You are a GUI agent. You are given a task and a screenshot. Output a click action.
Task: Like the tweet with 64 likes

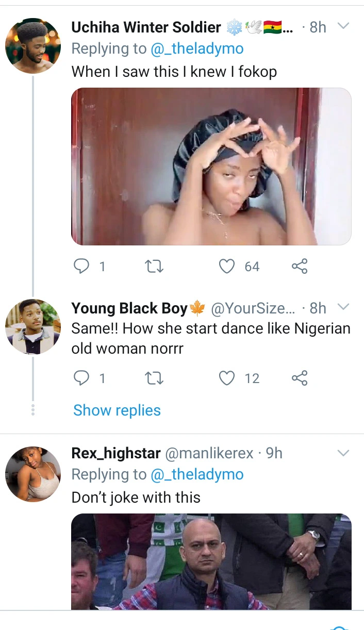(227, 266)
